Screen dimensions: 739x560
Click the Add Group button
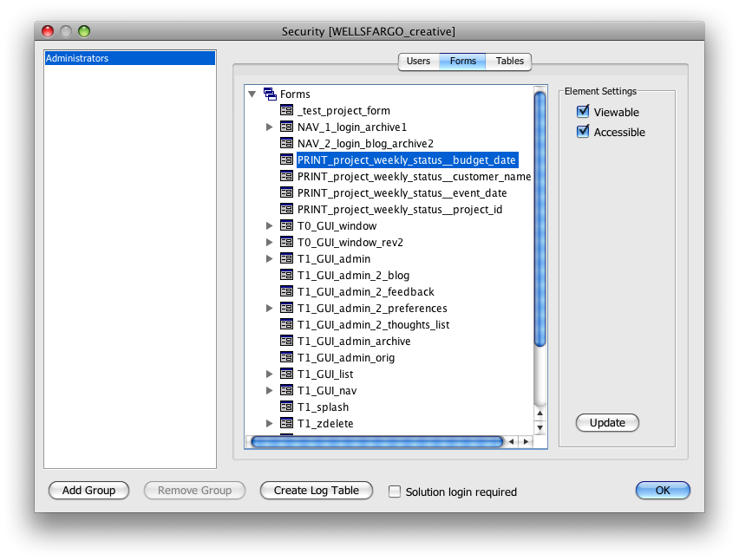(x=88, y=491)
